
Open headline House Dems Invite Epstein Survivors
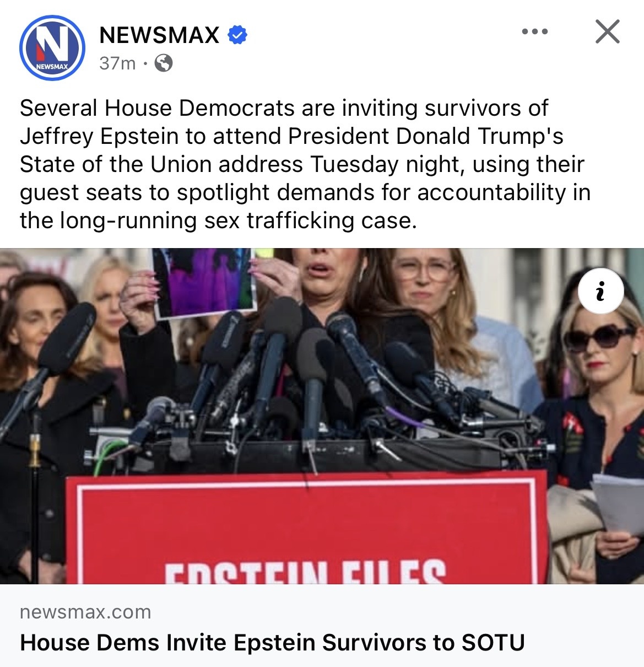coord(272,643)
